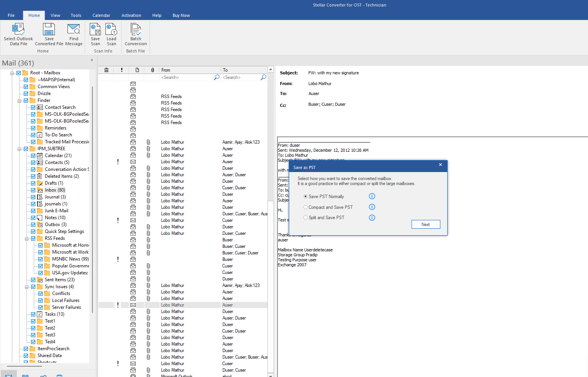Select Save PST Normally option

pos(305,197)
